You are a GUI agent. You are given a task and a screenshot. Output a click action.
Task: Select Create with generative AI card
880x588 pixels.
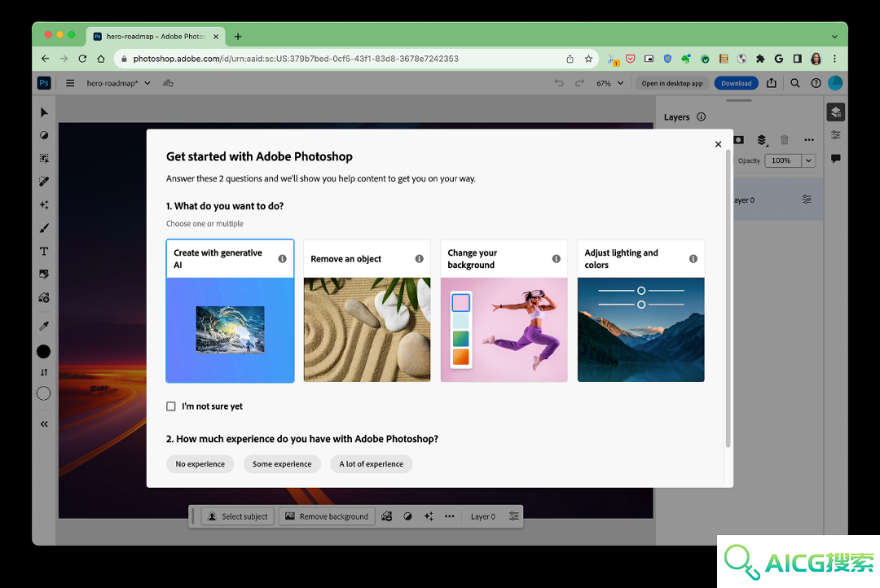(x=230, y=311)
